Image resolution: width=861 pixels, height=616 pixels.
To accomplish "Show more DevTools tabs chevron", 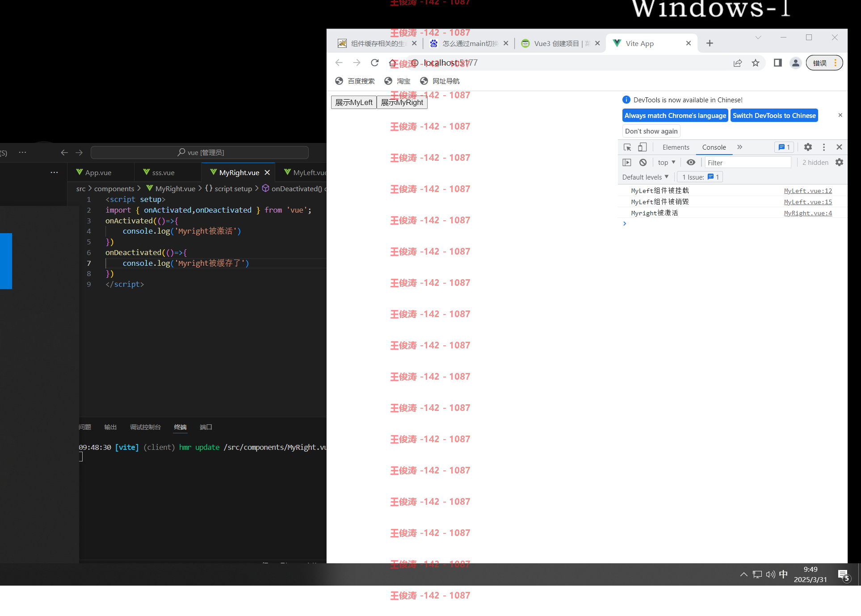I will [739, 147].
